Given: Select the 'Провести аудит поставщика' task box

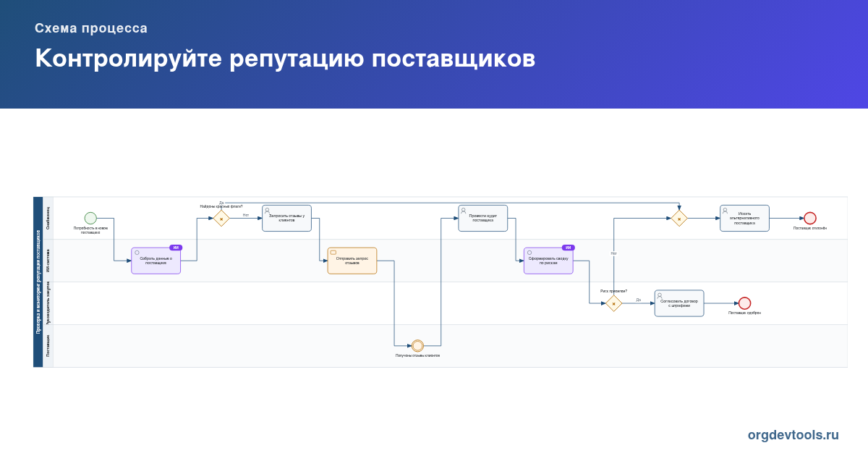Looking at the screenshot, I should [x=482, y=218].
